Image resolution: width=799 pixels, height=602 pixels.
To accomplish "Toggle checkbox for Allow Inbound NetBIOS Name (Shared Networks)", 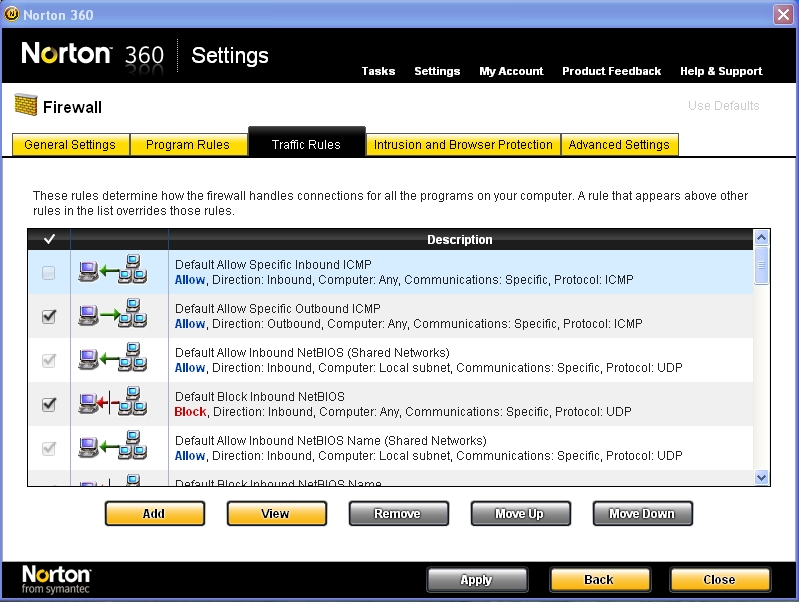I will coord(48,449).
